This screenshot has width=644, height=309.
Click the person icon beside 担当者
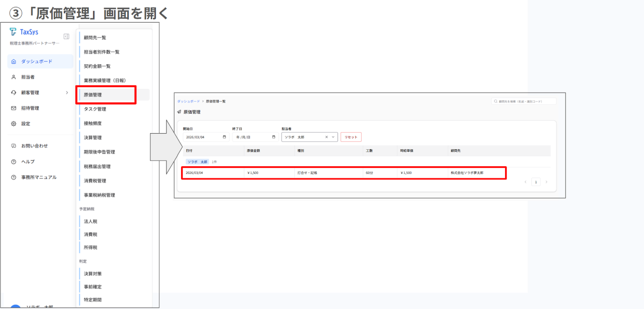pyautogui.click(x=14, y=77)
